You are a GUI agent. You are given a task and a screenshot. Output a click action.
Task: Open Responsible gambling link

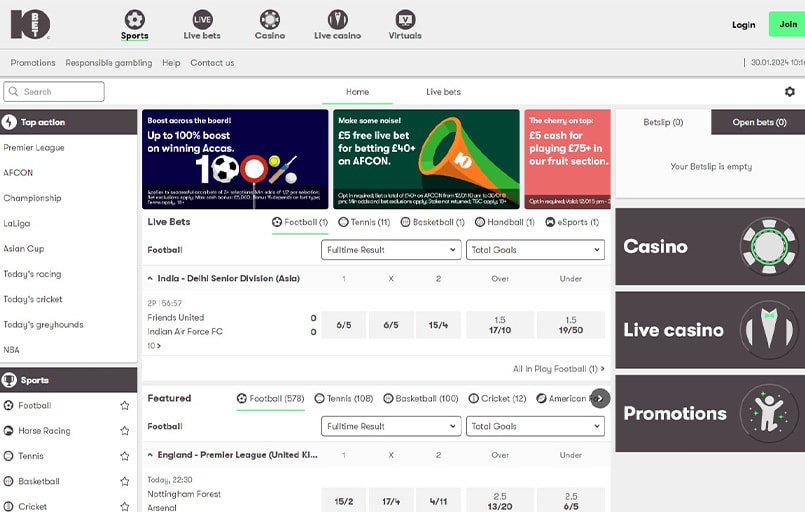click(109, 63)
